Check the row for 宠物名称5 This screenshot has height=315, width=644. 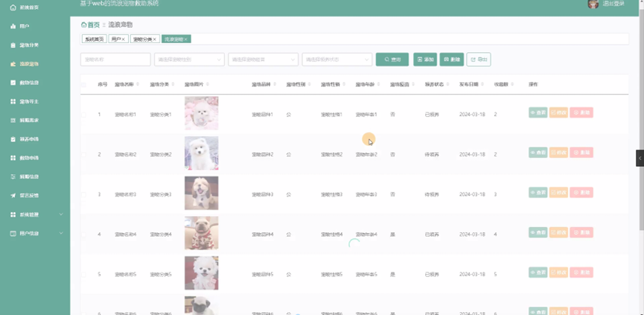pos(84,274)
